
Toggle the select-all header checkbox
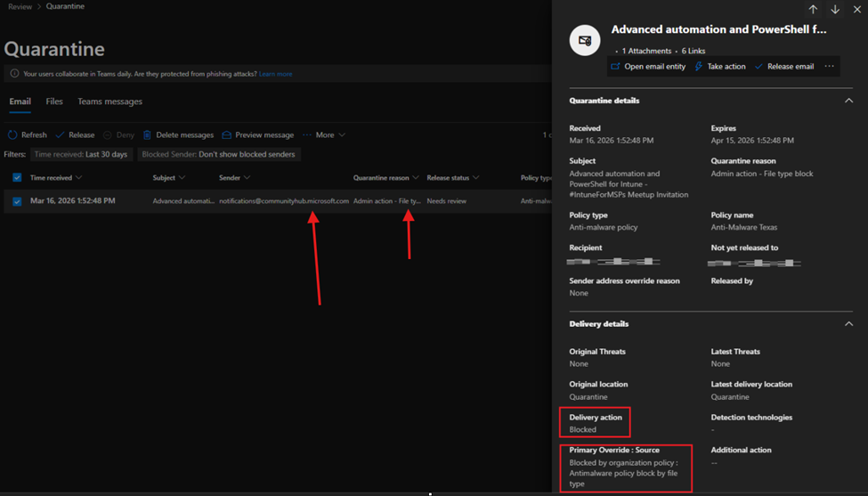[x=17, y=178]
